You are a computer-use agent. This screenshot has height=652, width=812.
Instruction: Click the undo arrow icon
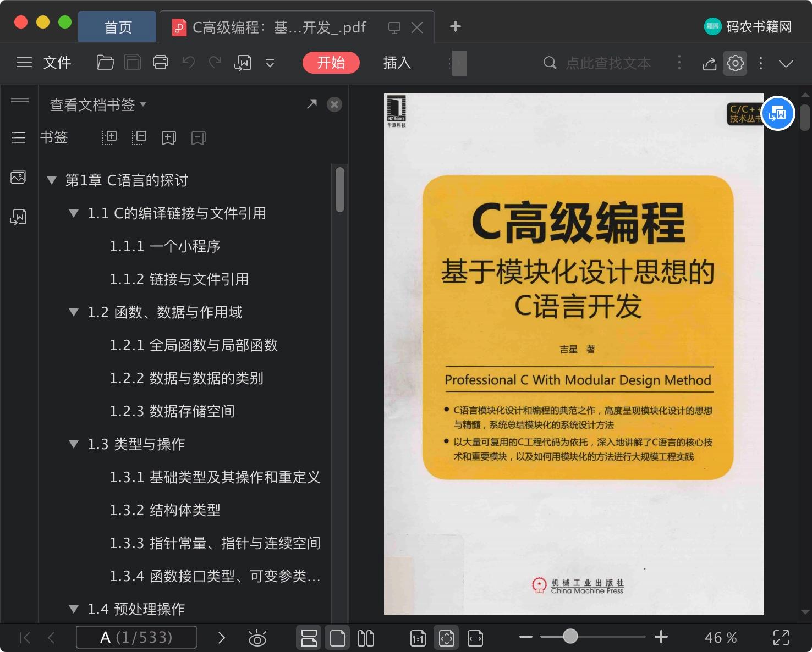coord(189,63)
